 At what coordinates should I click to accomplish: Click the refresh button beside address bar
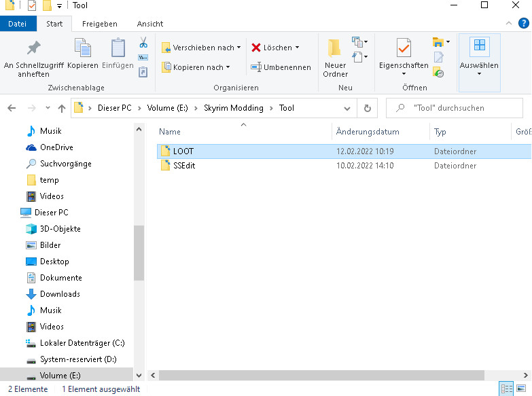click(x=368, y=108)
